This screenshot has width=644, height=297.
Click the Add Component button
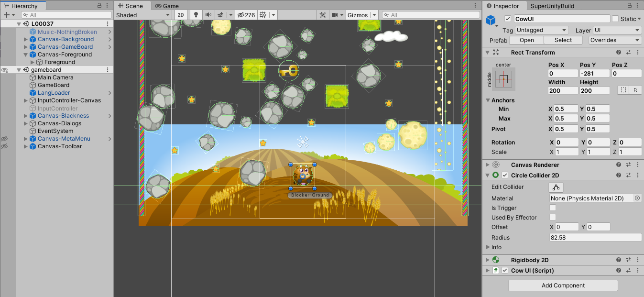tap(563, 286)
